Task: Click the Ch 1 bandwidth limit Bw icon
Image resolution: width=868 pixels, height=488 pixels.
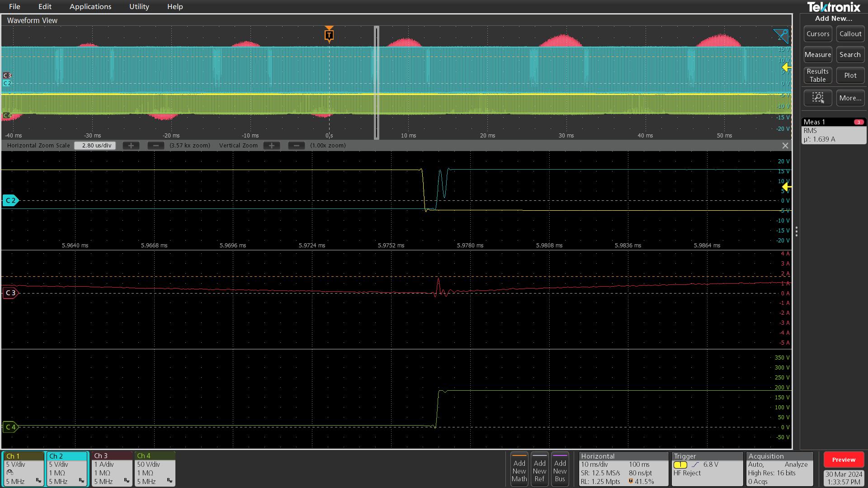Action: pos(38,481)
